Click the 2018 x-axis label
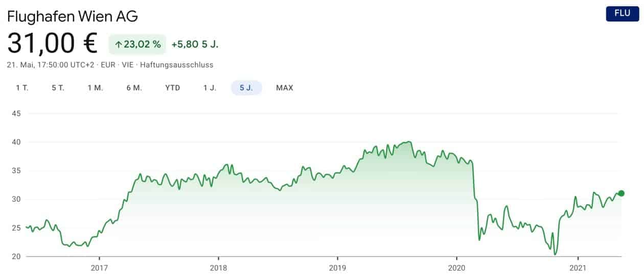This screenshot has width=644, height=275. click(x=218, y=267)
